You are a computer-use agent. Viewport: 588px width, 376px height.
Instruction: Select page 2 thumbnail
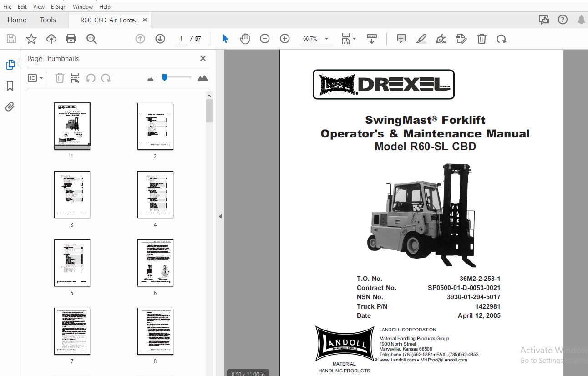coord(155,126)
